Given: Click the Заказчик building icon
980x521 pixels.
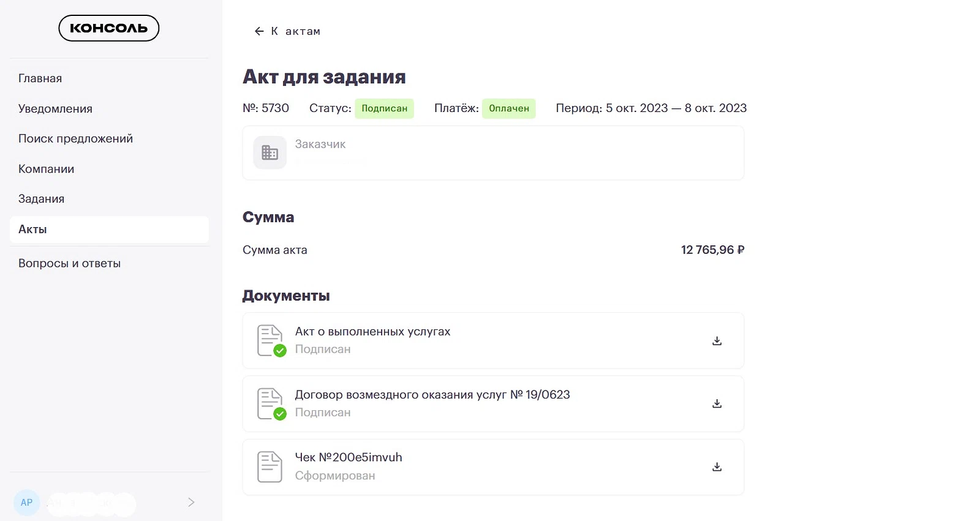Looking at the screenshot, I should [x=270, y=152].
